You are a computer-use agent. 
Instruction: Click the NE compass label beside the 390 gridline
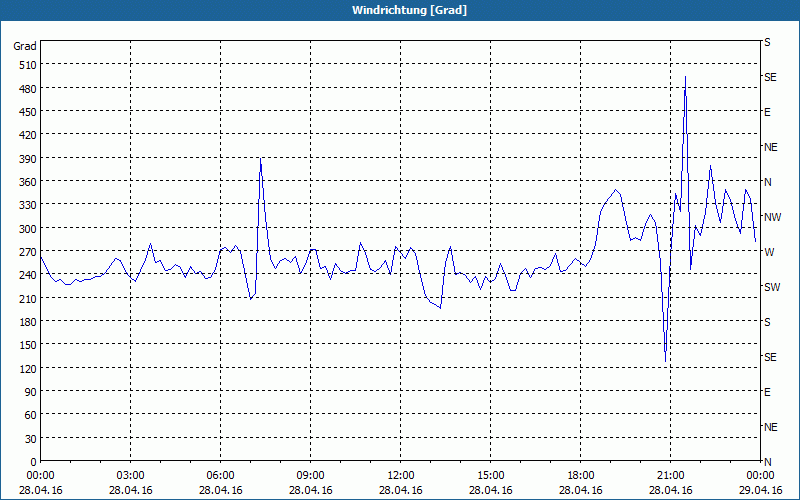tap(770, 147)
